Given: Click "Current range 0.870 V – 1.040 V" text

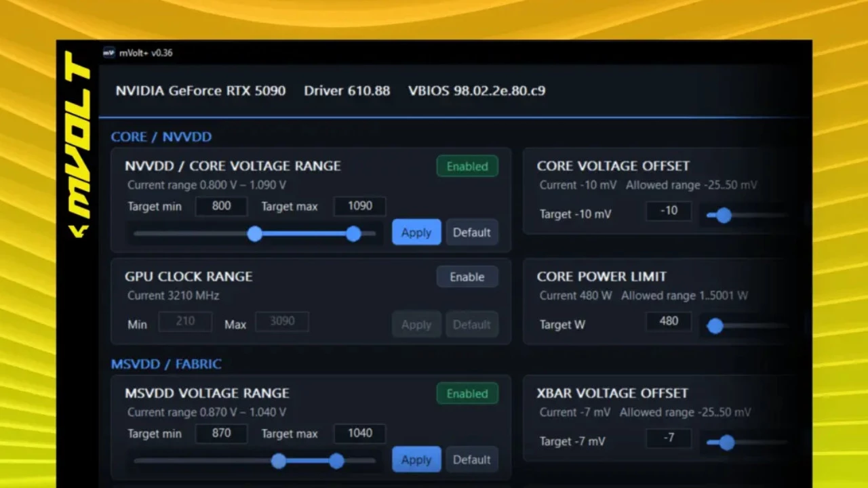Looking at the screenshot, I should tap(207, 412).
